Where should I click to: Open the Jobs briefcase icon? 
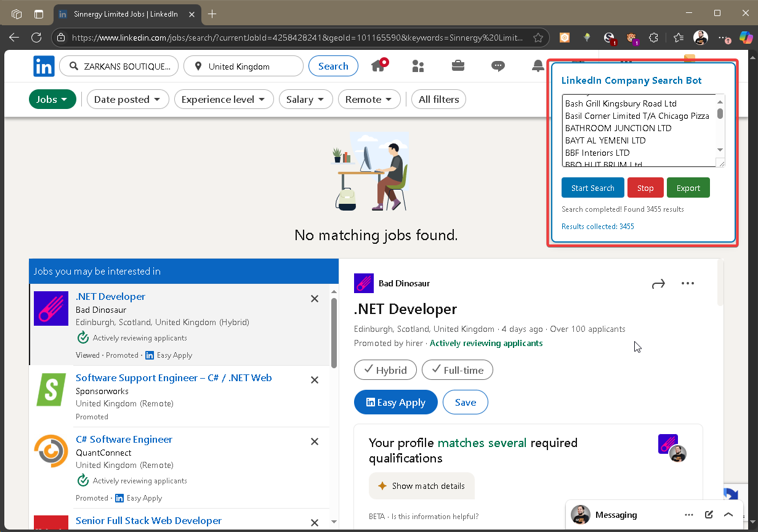tap(458, 66)
